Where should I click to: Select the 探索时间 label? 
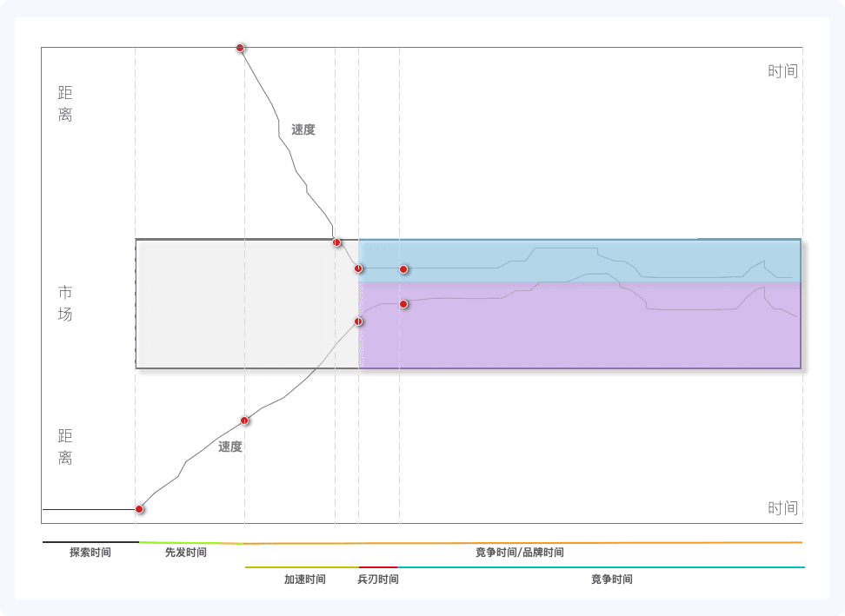[90, 553]
